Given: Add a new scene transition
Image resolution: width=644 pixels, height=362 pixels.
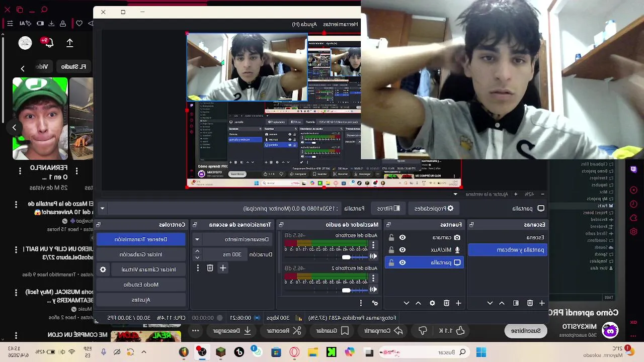Looking at the screenshot, I should pos(223,268).
